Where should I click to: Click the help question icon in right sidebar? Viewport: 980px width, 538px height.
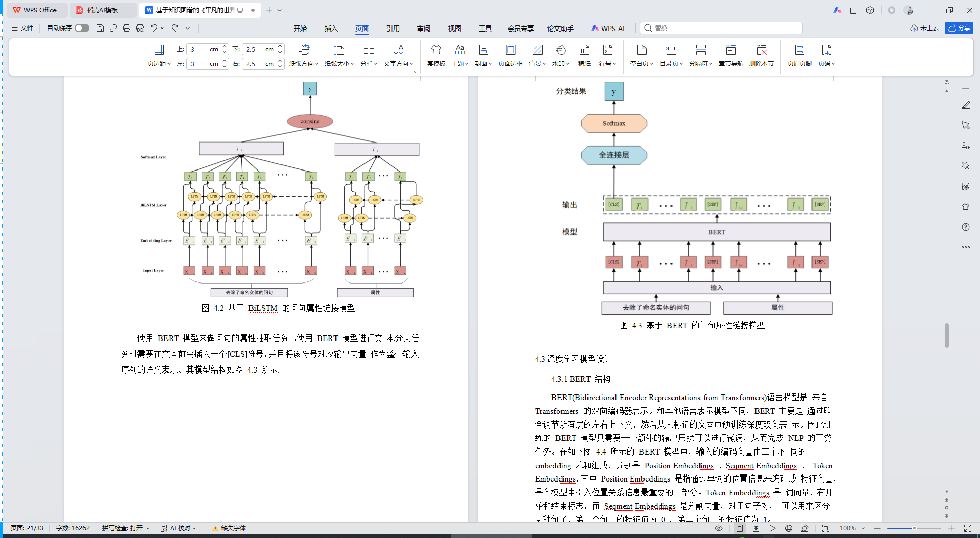[x=965, y=227]
